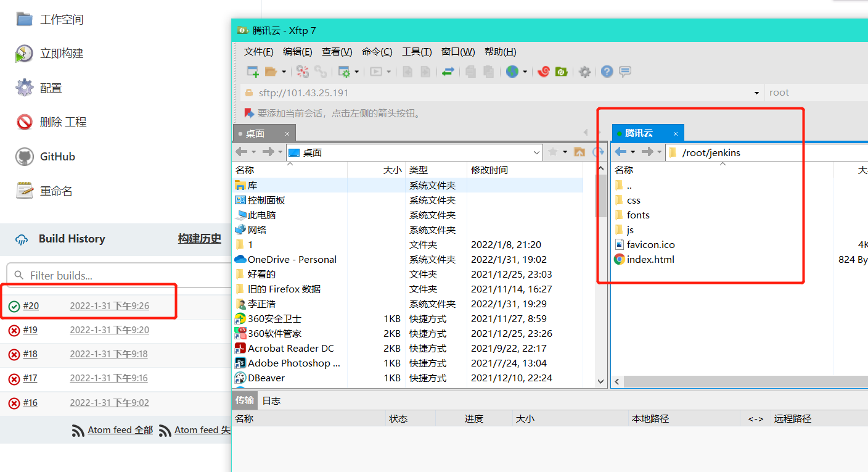Open the address bar history dropdown arrow
The width and height of the screenshot is (868, 472).
757,93
